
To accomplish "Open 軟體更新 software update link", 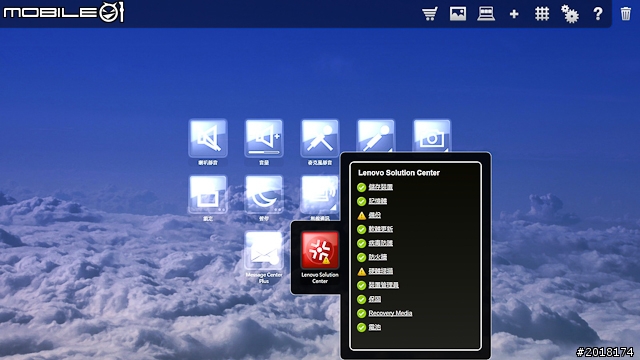I will click(x=380, y=229).
